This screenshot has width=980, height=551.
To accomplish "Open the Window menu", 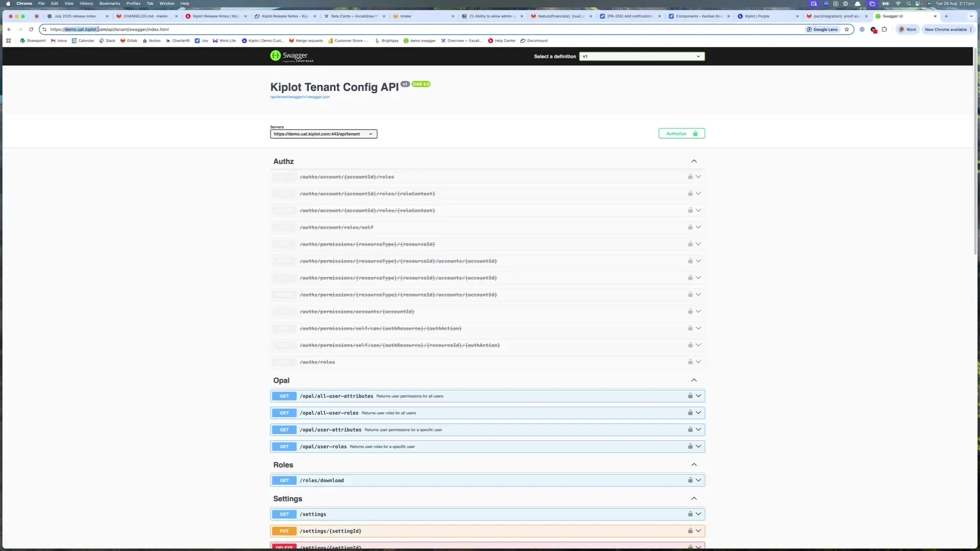I will pyautogui.click(x=167, y=4).
